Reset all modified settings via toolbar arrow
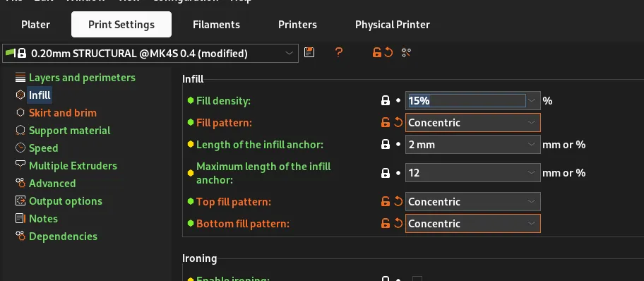 [388, 52]
